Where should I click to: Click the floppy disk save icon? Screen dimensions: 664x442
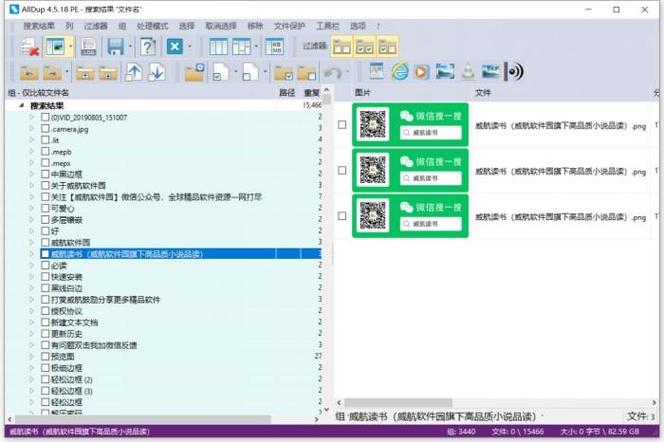click(115, 47)
